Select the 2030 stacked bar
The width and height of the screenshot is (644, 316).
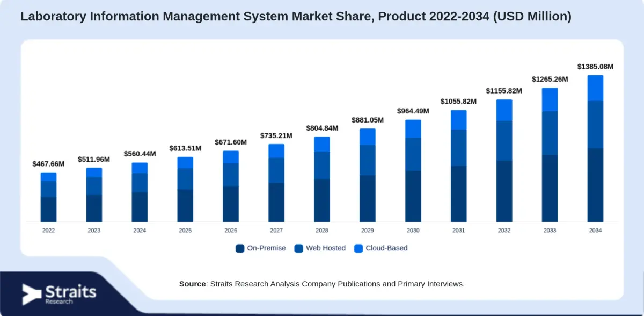pos(413,171)
